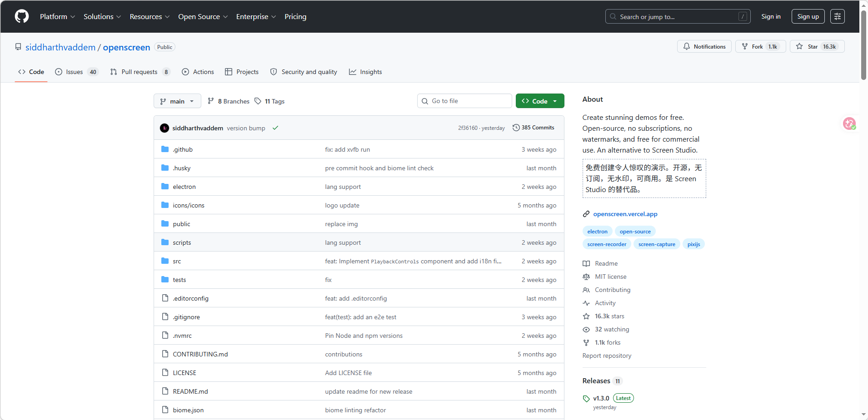
Task: Click the repository icon before siddharthvaddem
Action: click(x=18, y=47)
